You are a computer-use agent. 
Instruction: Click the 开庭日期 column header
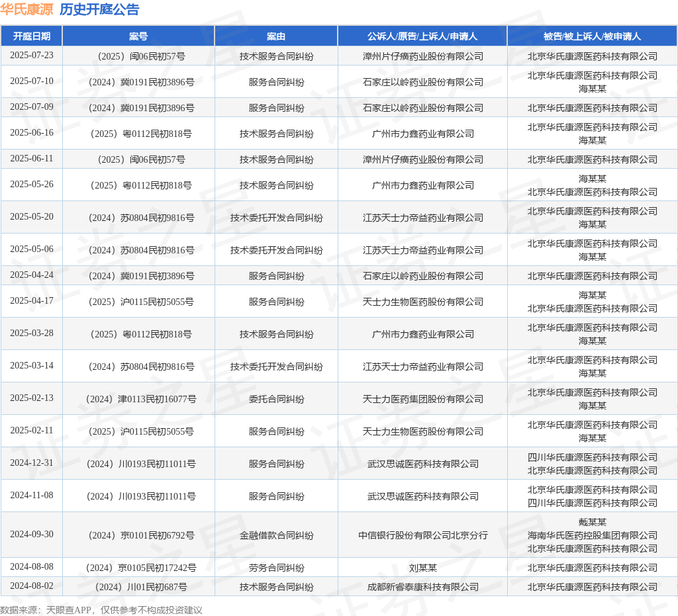[32, 36]
